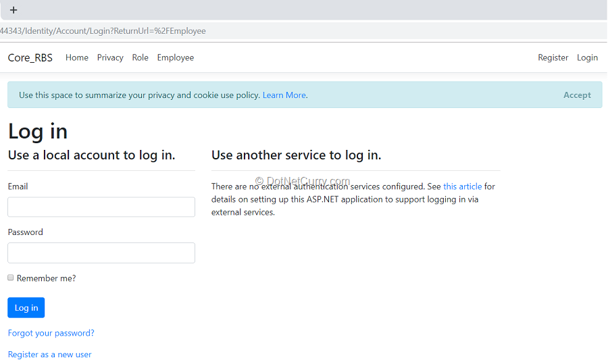608x364 pixels.
Task: Click the browser address bar URL
Action: (103, 31)
